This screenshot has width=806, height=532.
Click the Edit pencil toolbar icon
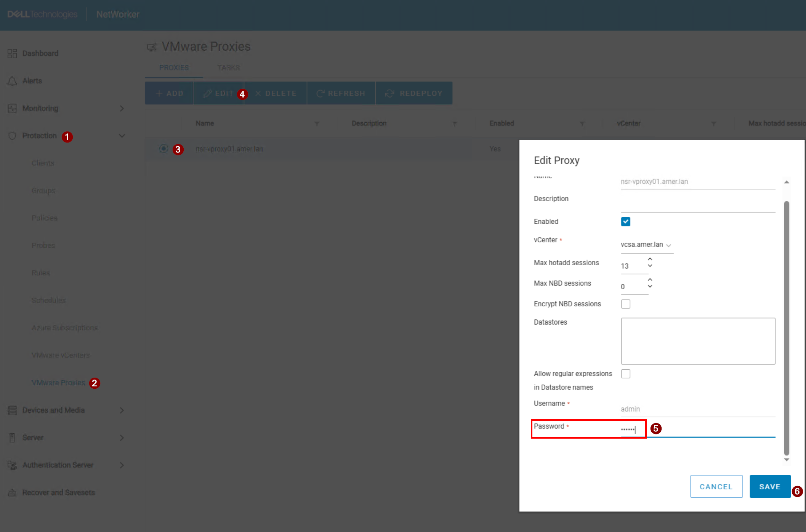click(207, 93)
